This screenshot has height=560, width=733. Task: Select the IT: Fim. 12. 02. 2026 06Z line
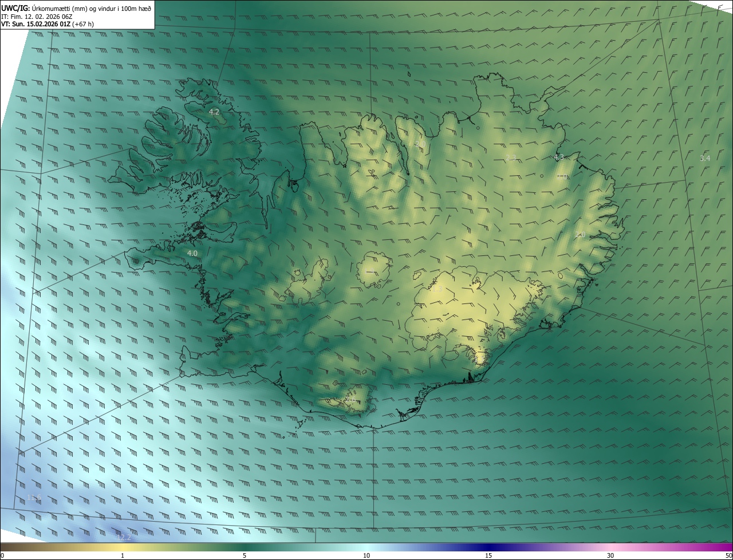[x=37, y=17]
